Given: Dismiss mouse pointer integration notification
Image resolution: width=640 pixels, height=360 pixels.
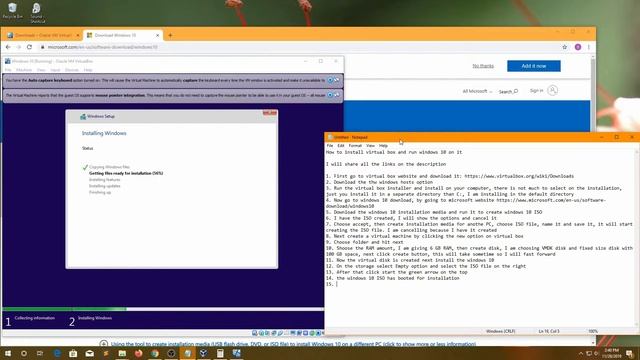Looking at the screenshot, I should (x=330, y=95).
